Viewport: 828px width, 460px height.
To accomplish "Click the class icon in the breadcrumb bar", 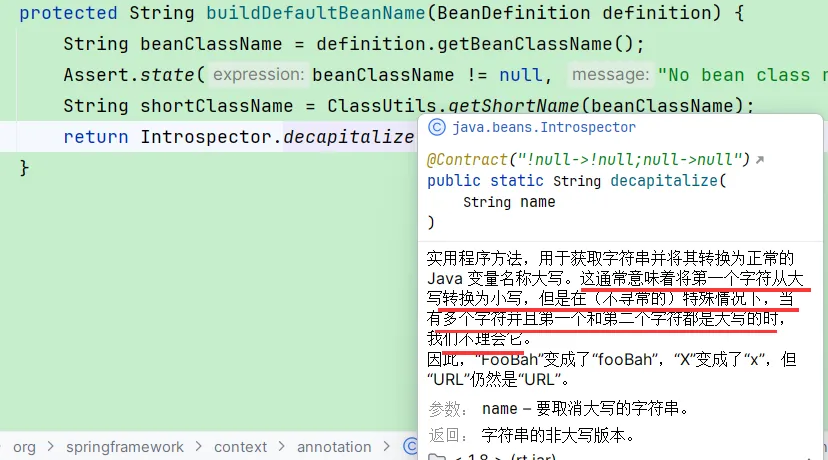I will (410, 446).
